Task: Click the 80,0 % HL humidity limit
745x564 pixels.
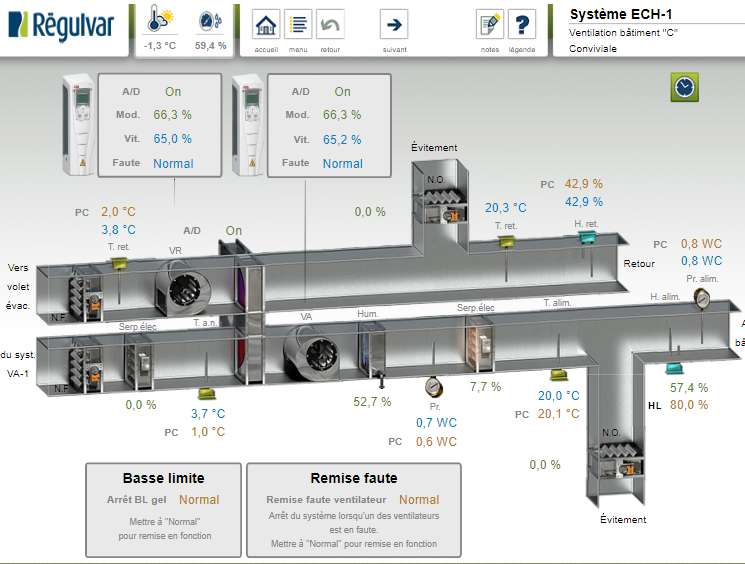Action: click(x=689, y=405)
